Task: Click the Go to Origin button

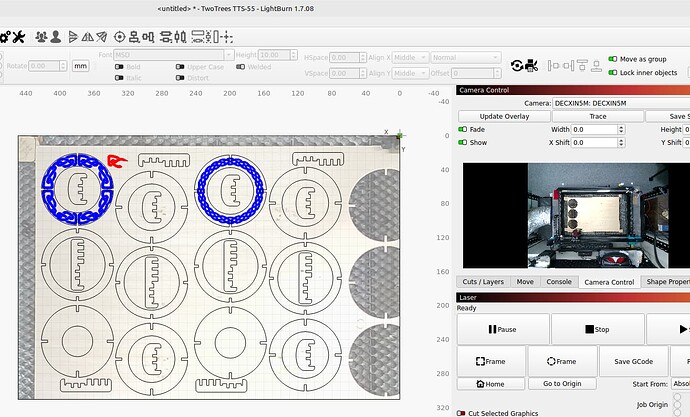Action: coord(562,384)
